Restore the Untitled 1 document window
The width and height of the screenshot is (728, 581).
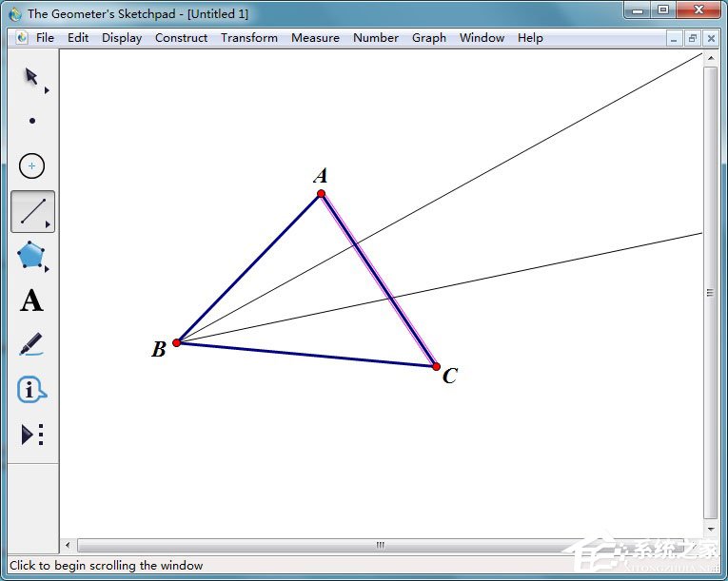pyautogui.click(x=692, y=39)
